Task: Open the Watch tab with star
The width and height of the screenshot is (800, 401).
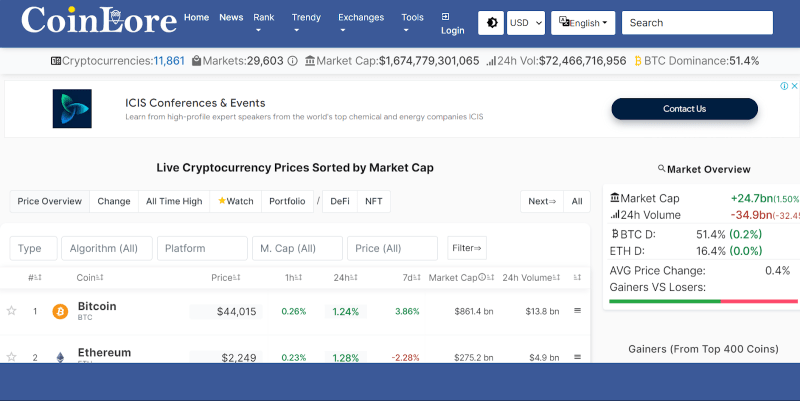Action: pos(236,202)
